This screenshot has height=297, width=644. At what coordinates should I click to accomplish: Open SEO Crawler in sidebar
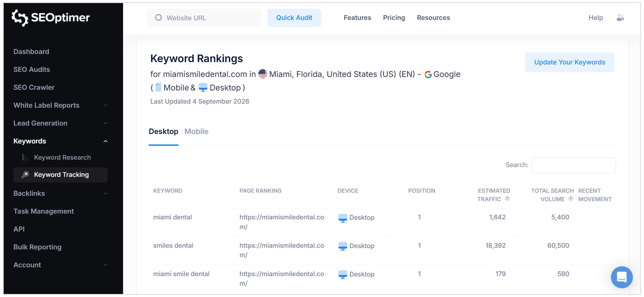coord(34,87)
